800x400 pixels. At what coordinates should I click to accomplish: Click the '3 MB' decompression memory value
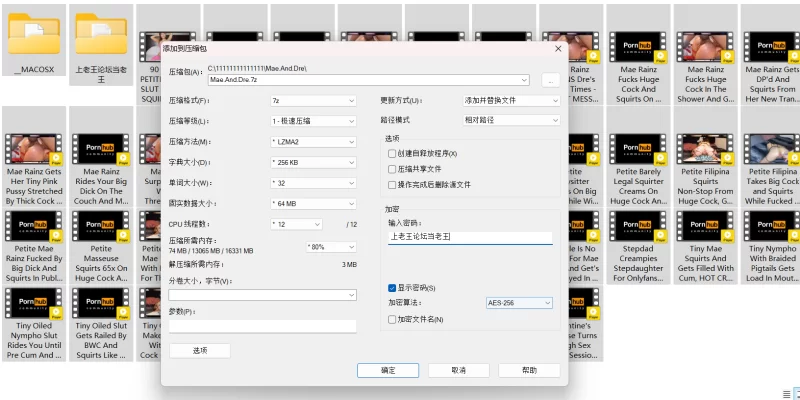349,265
